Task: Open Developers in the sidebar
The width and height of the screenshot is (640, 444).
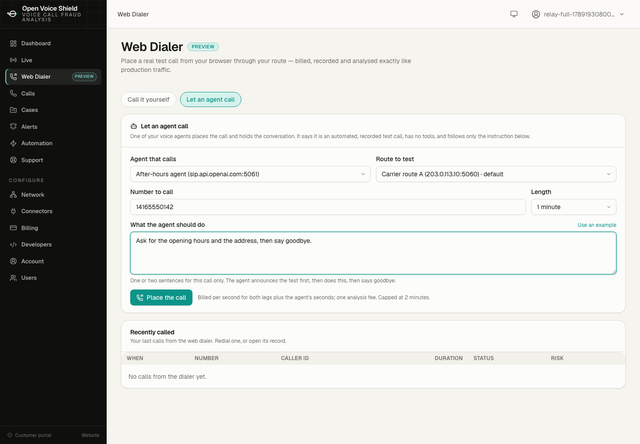Action: pos(53,244)
